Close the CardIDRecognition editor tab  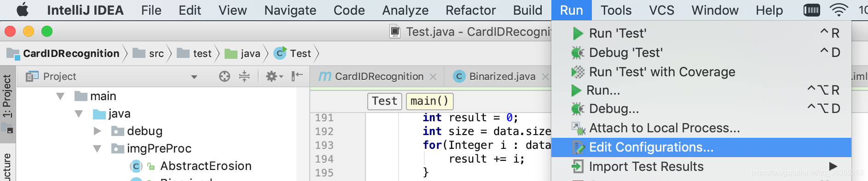click(x=433, y=77)
